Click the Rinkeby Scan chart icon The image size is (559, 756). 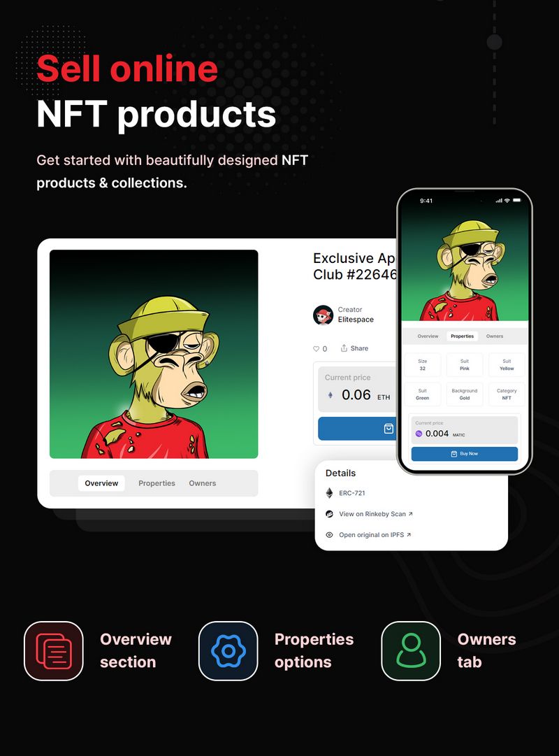click(330, 514)
